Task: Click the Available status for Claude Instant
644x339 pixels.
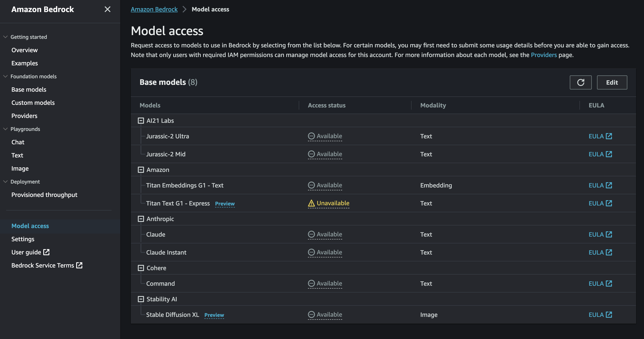Action: coord(325,252)
